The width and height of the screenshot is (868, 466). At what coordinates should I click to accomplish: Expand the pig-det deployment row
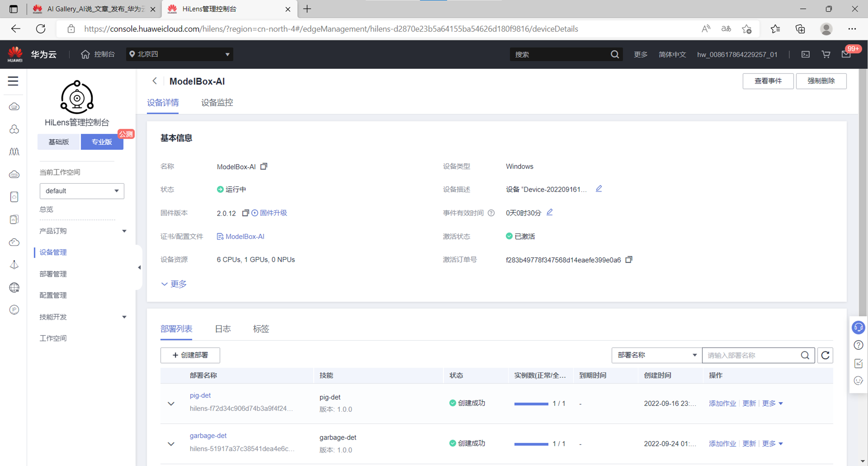(x=171, y=403)
